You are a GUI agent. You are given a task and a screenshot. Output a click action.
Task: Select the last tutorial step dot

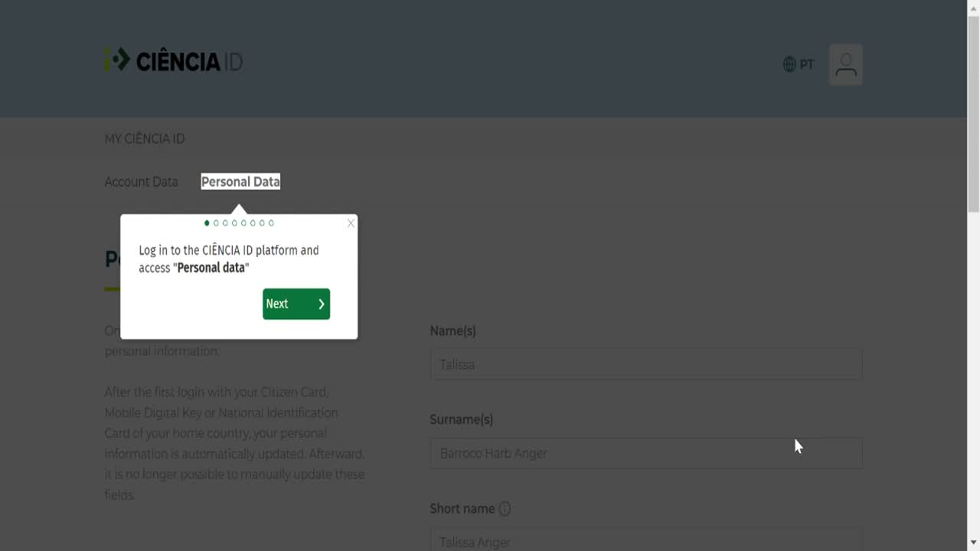[271, 223]
